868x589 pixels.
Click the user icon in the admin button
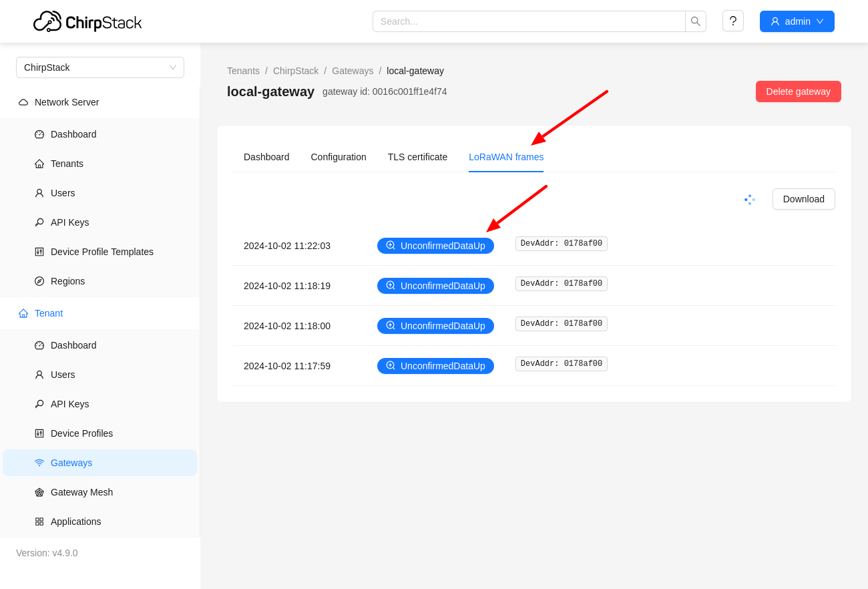[x=775, y=21]
